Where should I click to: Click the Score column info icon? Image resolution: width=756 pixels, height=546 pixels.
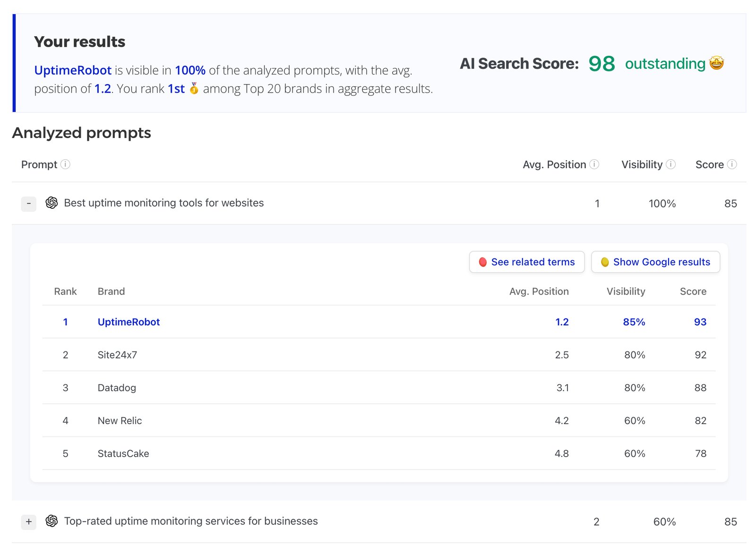(731, 164)
